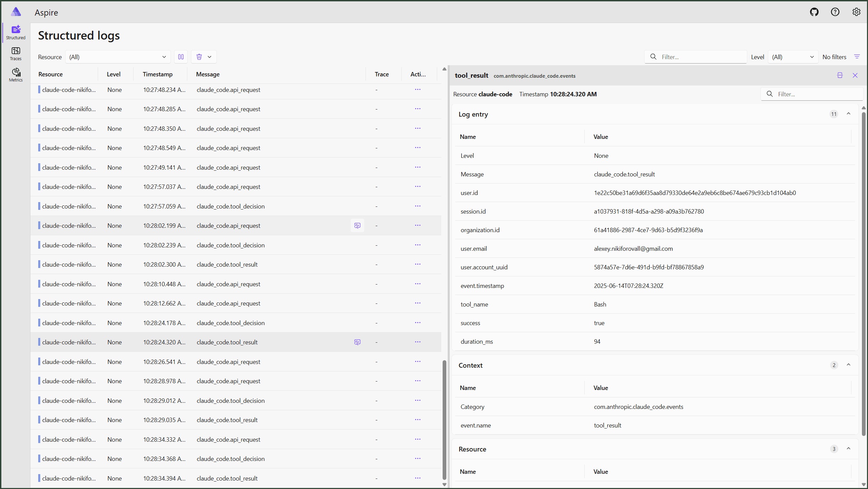
Task: Collapse the Log entry section
Action: point(848,114)
